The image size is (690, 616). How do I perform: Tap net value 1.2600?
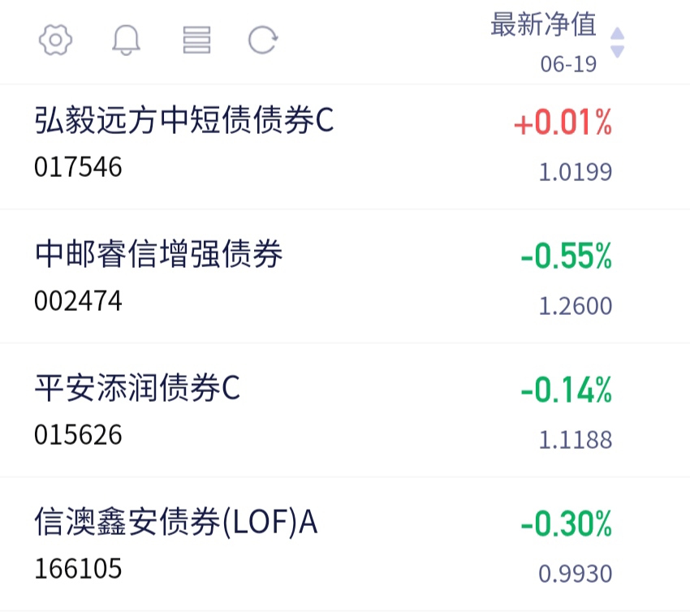[x=576, y=306]
